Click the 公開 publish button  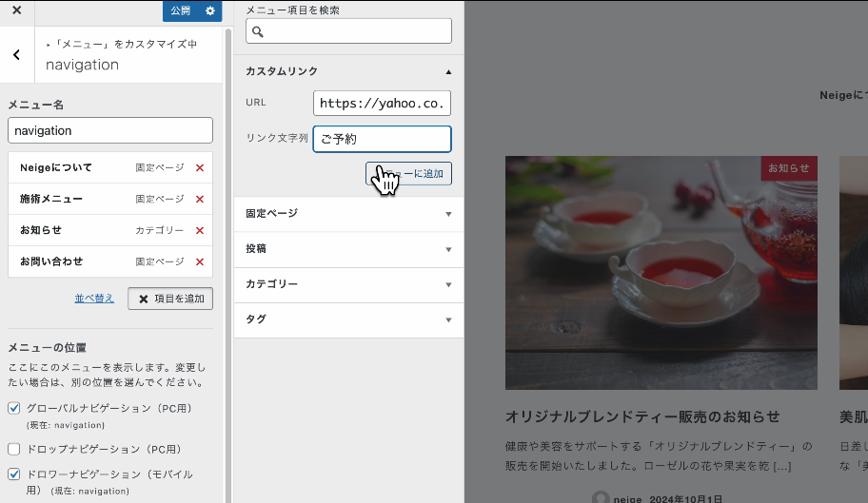point(181,10)
